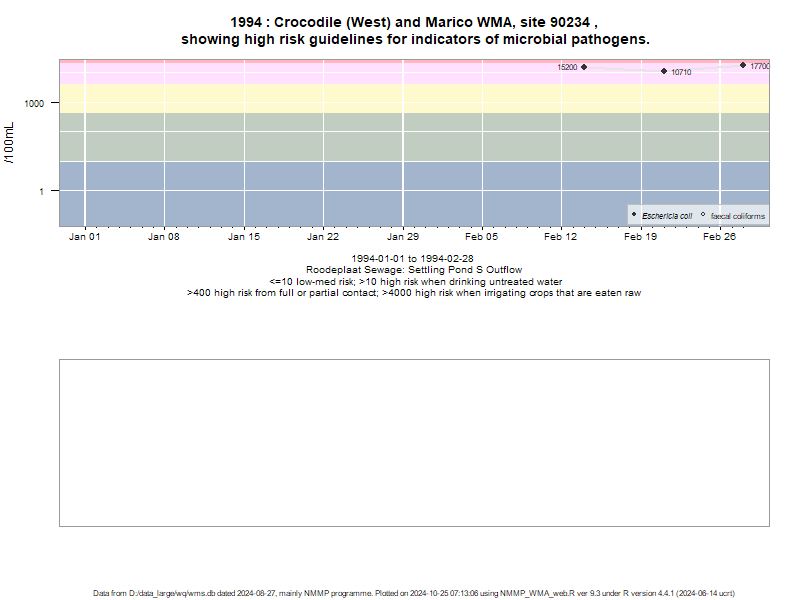This screenshot has width=800, height=600.
Task: Click the data point labeled 10710
Action: click(x=664, y=71)
